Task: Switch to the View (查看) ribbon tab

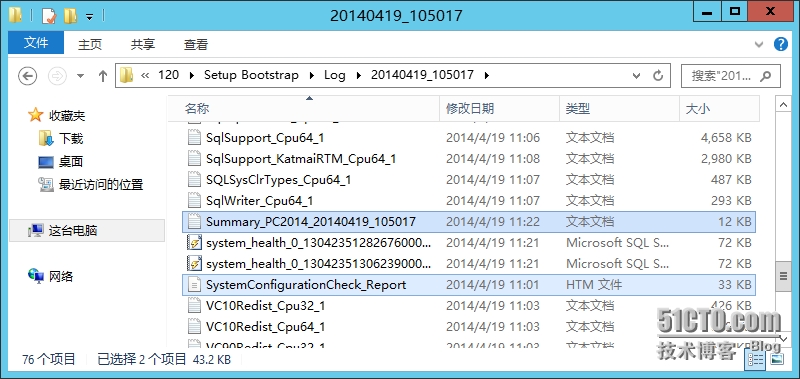Action: coord(196,45)
